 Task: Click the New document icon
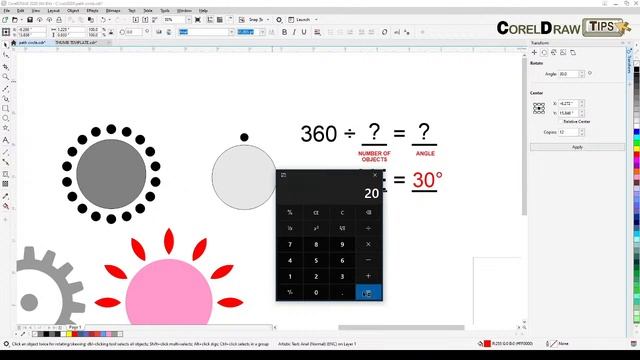click(x=5, y=20)
